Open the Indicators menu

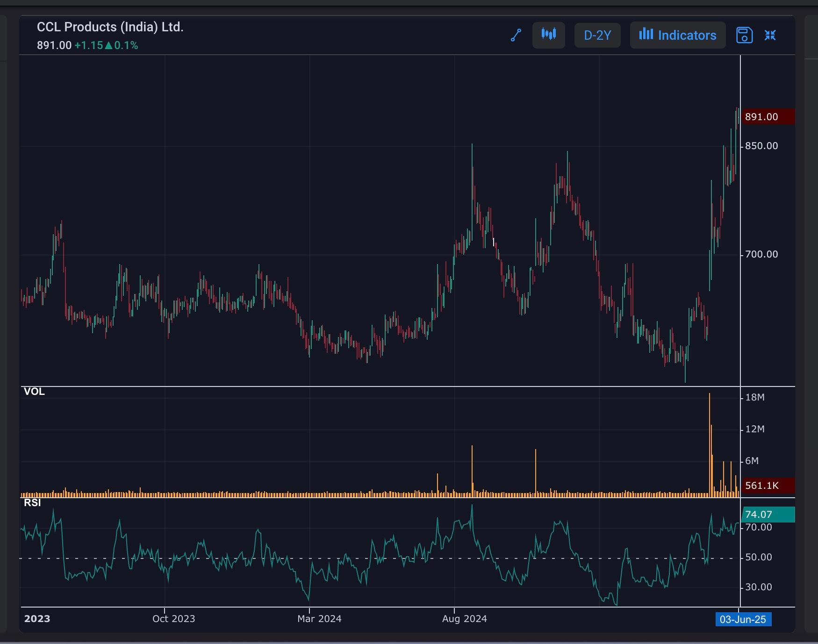[678, 35]
